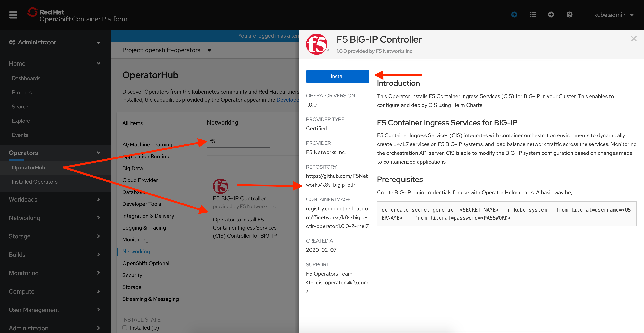Click the Red Hat OpenShift logo
Image resolution: width=644 pixels, height=333 pixels.
tap(77, 16)
